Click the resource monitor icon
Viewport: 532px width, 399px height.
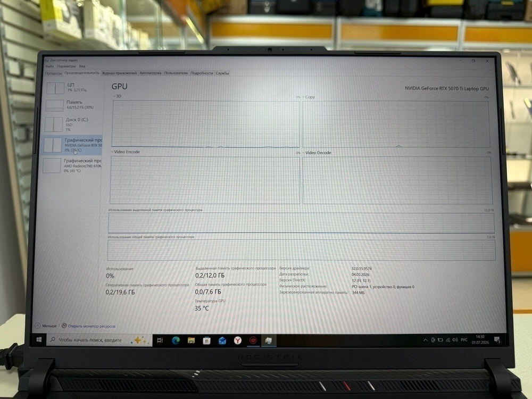(x=64, y=326)
